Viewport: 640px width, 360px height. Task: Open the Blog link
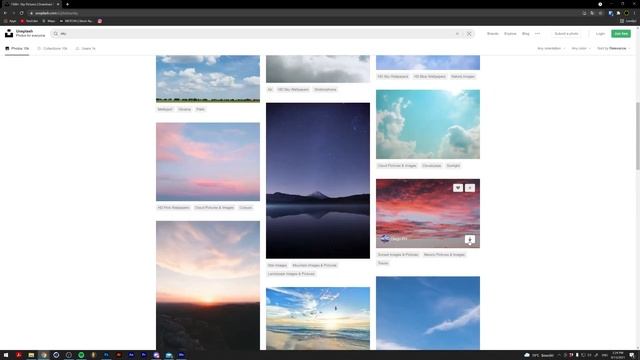[x=526, y=33]
